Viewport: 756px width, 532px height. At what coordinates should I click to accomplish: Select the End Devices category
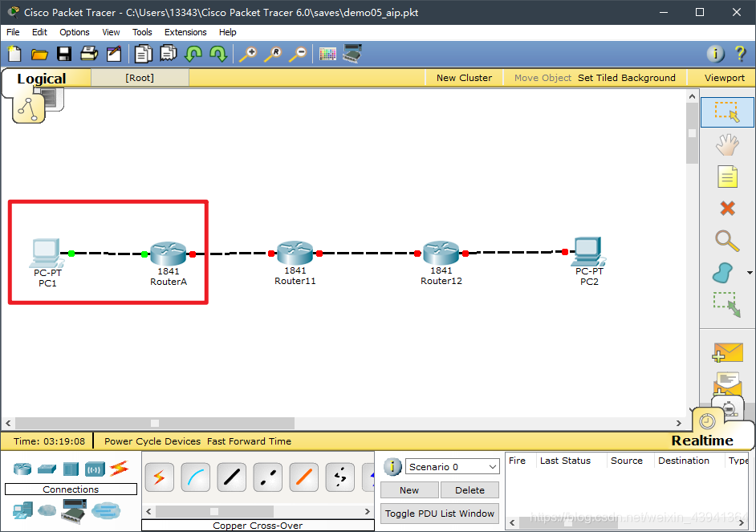tap(22, 511)
